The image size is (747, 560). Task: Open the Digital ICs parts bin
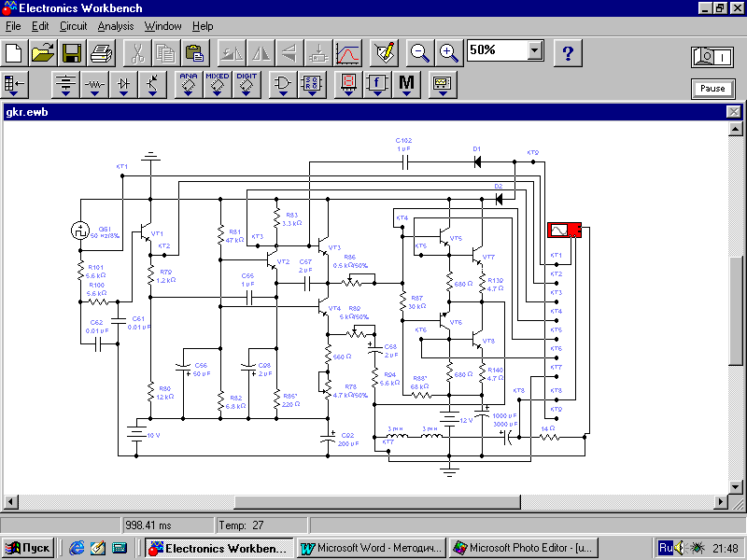point(247,85)
